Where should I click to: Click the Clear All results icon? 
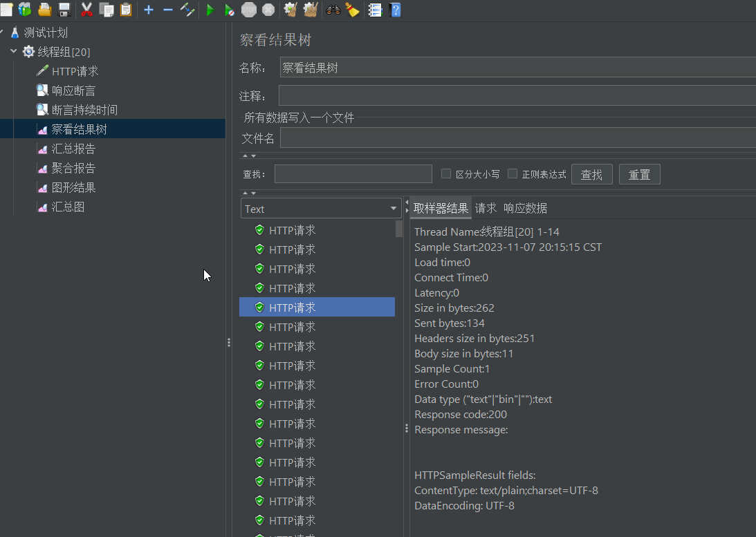311,10
